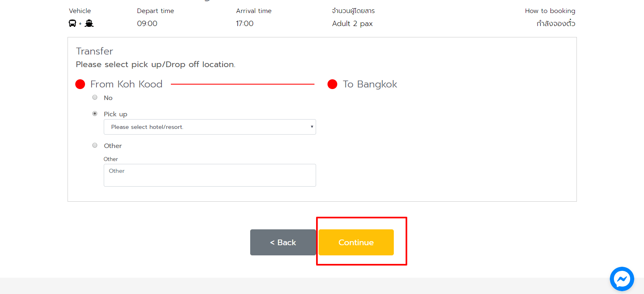Open the Messenger chat bubble
Image resolution: width=644 pixels, height=294 pixels.
(x=622, y=279)
